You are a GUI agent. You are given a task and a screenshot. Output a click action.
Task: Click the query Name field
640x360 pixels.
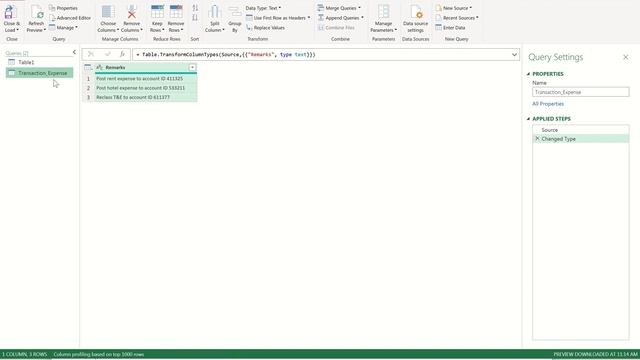tap(580, 92)
